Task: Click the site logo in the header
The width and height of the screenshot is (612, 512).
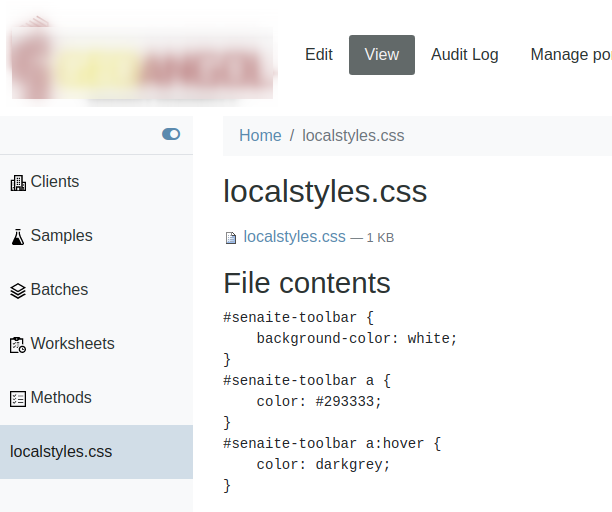Action: point(142,57)
